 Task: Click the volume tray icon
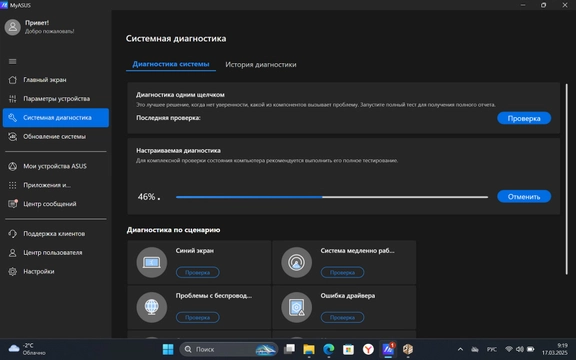click(519, 349)
